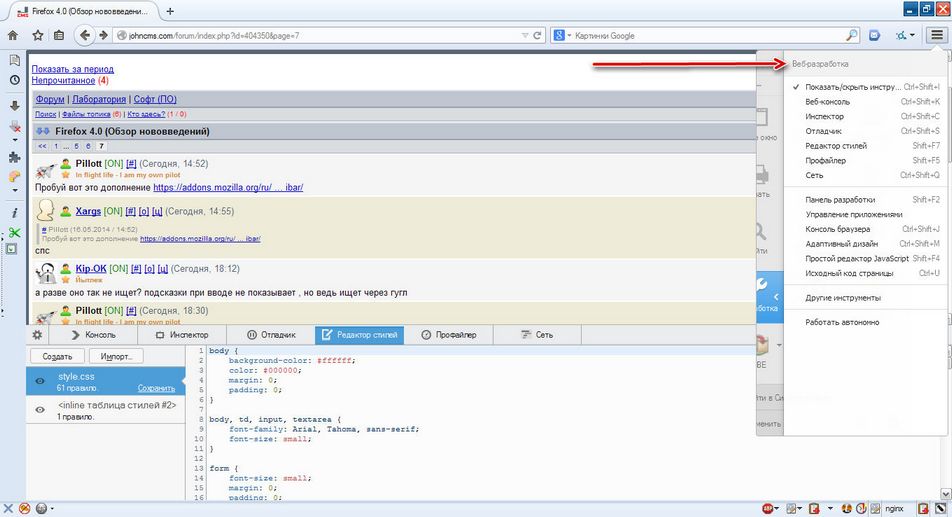
Task: Open the Google search engine dropdown
Action: pos(565,35)
